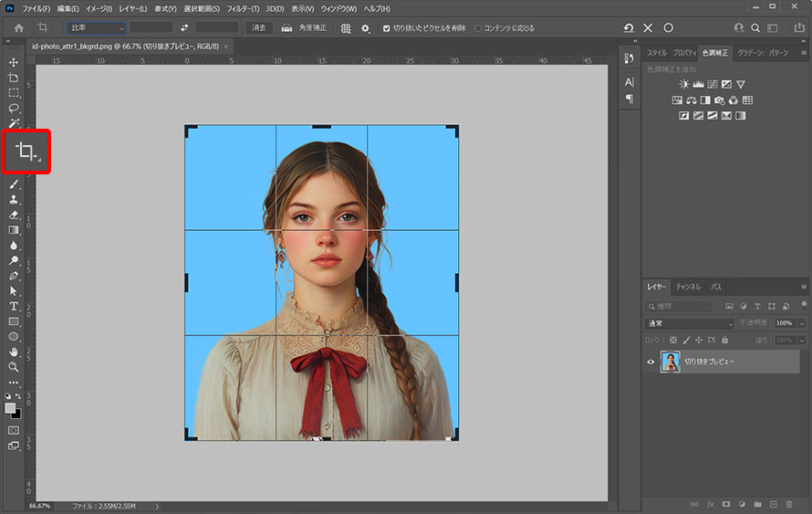Select the highlighted Crop tool
The image size is (812, 514).
[26, 152]
